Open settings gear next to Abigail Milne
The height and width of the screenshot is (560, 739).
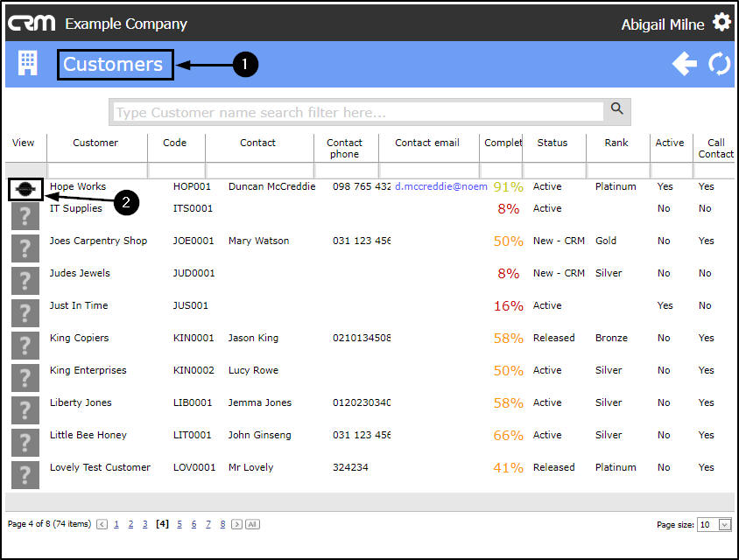[721, 22]
